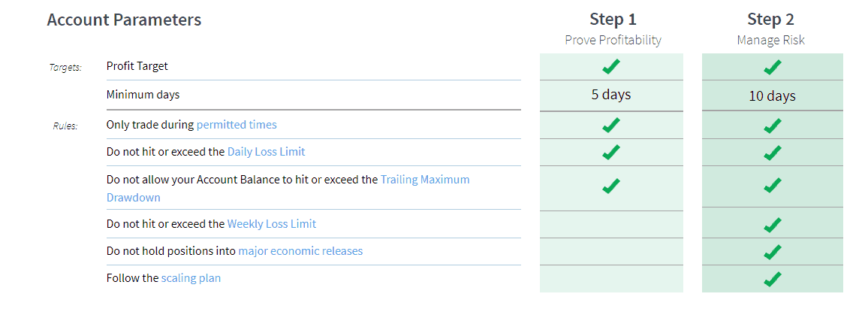Screen dimensions: 868x315
Task: Click the 5 days minimum value
Action: [x=611, y=95]
